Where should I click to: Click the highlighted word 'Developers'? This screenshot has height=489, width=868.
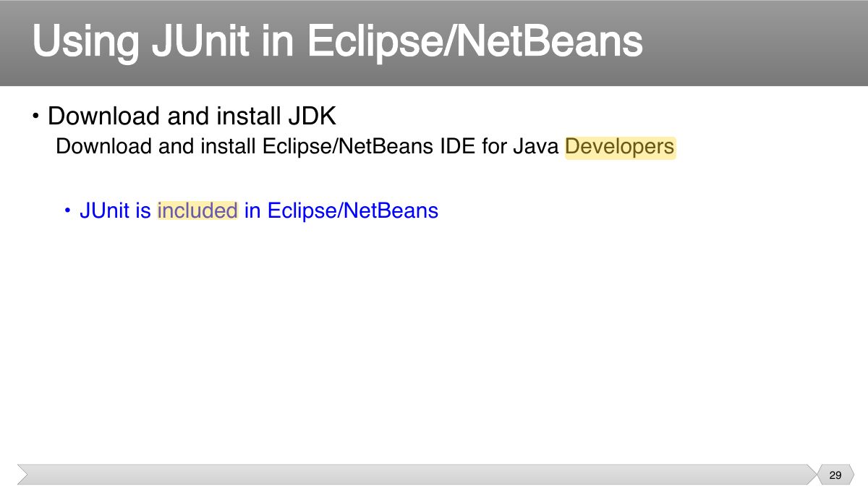pos(620,147)
